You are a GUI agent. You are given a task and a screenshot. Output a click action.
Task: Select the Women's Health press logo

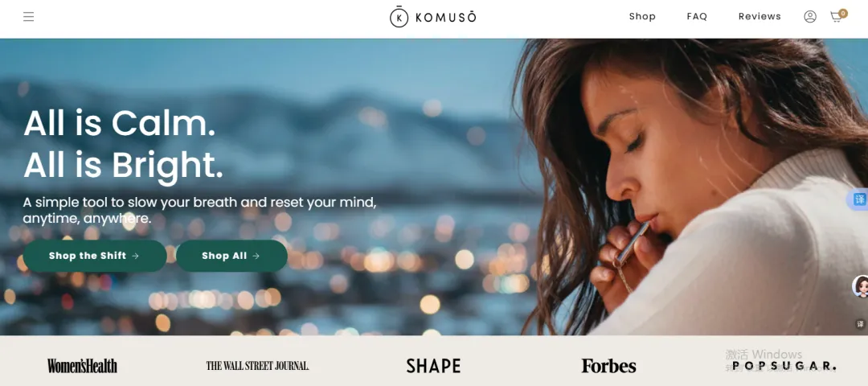82,366
